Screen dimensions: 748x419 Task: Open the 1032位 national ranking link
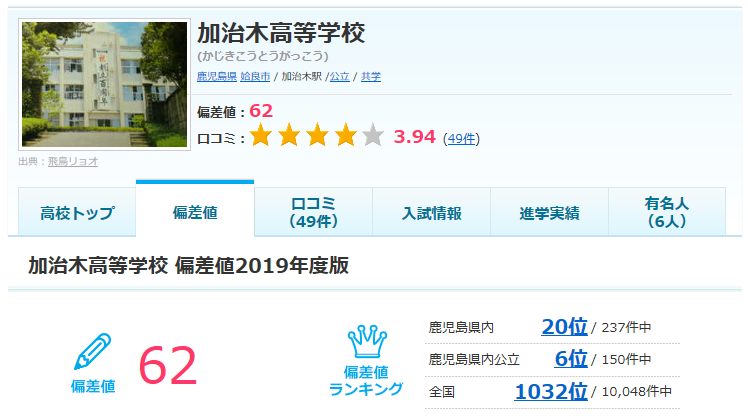point(551,392)
